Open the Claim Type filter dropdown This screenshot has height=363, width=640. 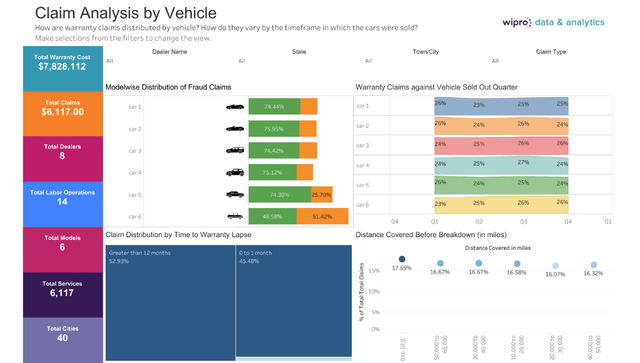click(551, 61)
